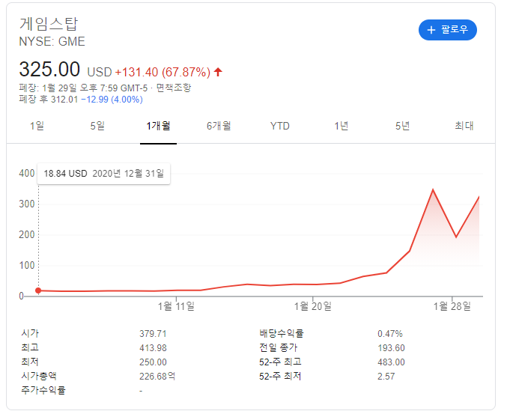Click the 시가총액 label
Screen dimensions: 507x420
pyautogui.click(x=39, y=376)
